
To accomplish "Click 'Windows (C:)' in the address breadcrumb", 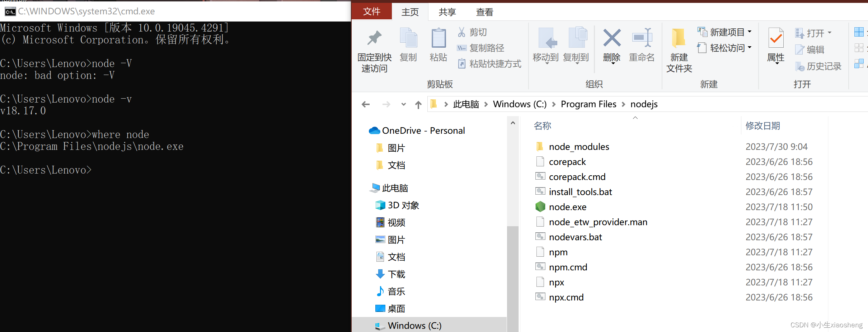I will point(520,104).
